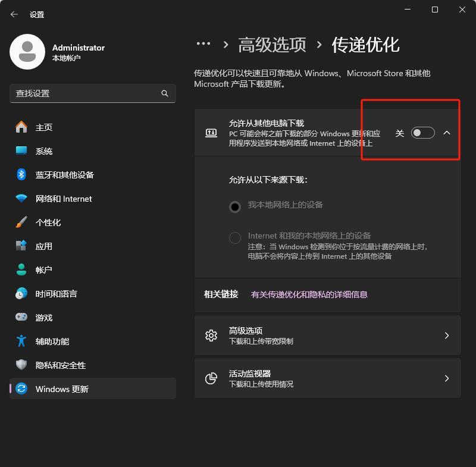Open 隐私和安全性 shield icon

point(21,365)
